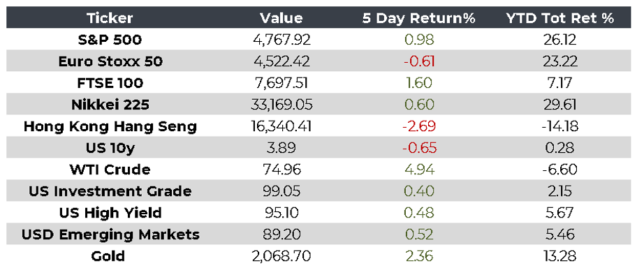
Task: Select the Nikkei 225 ticker label
Action: click(110, 105)
